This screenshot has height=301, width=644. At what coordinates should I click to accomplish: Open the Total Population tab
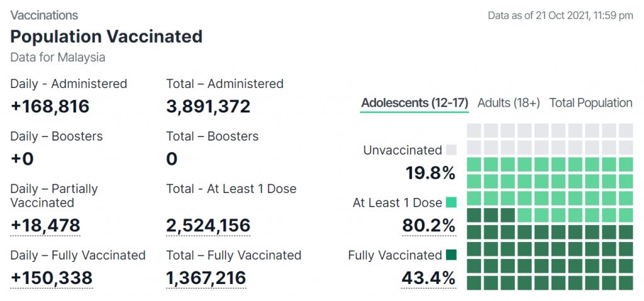[591, 103]
